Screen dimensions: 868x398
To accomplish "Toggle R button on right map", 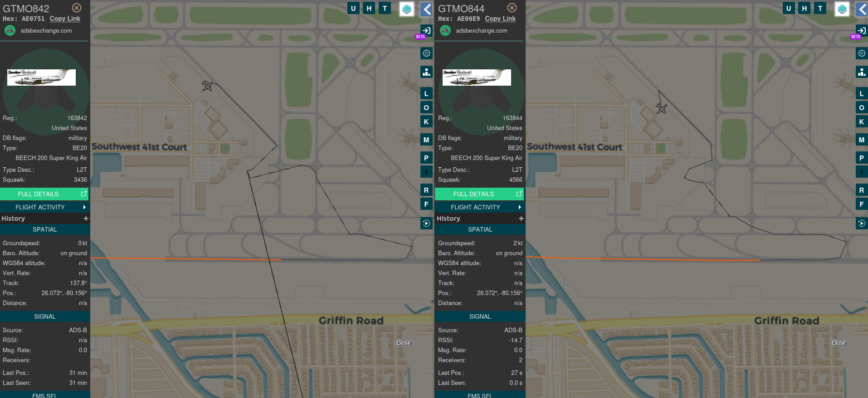I will click(x=862, y=190).
